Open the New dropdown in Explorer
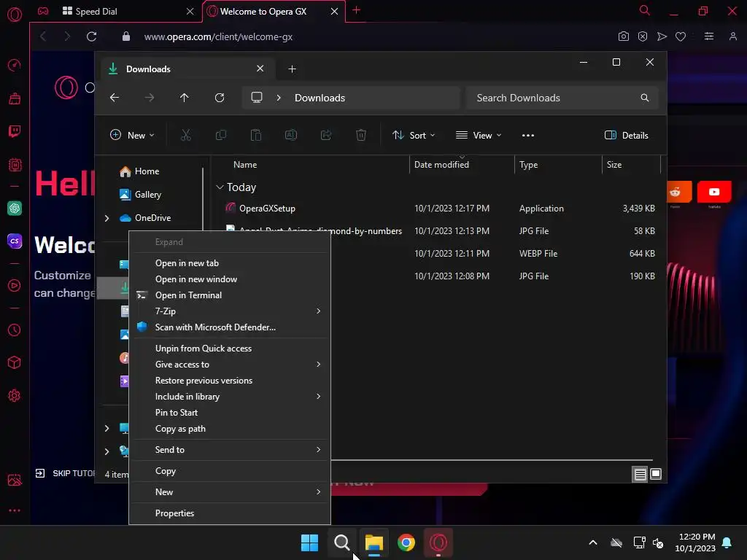The image size is (747, 560). pos(132,135)
